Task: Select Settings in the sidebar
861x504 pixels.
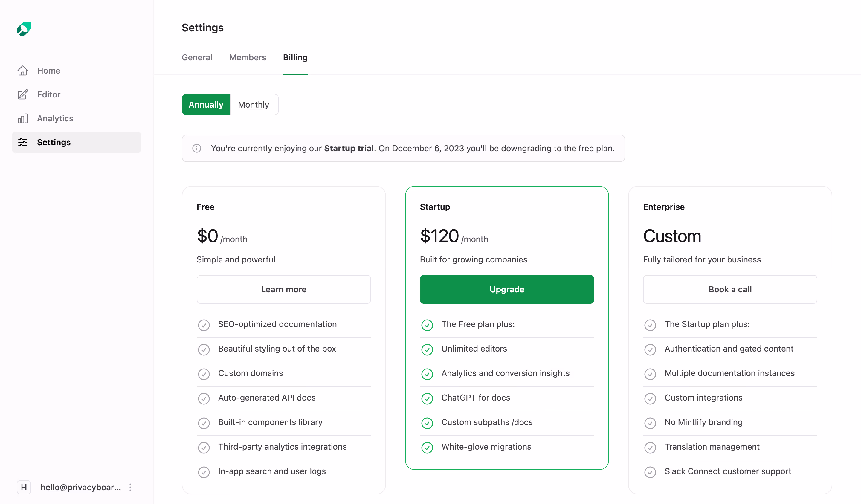Action: click(x=77, y=142)
